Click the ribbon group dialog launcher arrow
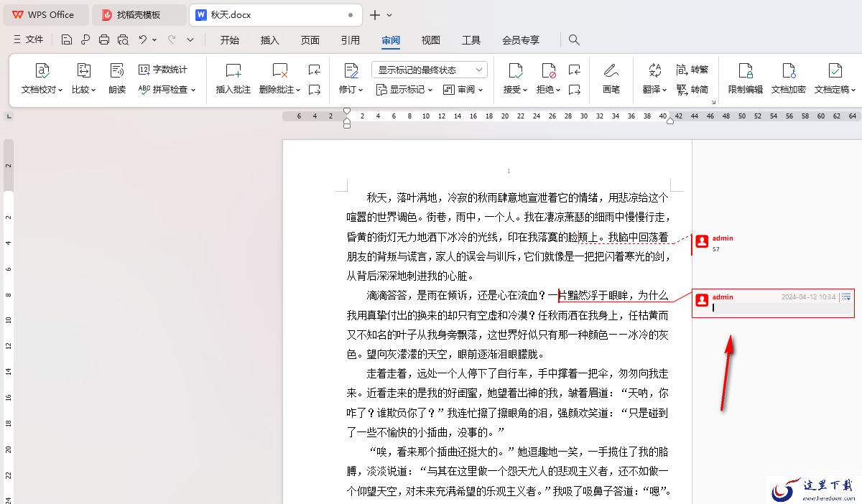The image size is (862, 504). (714, 103)
